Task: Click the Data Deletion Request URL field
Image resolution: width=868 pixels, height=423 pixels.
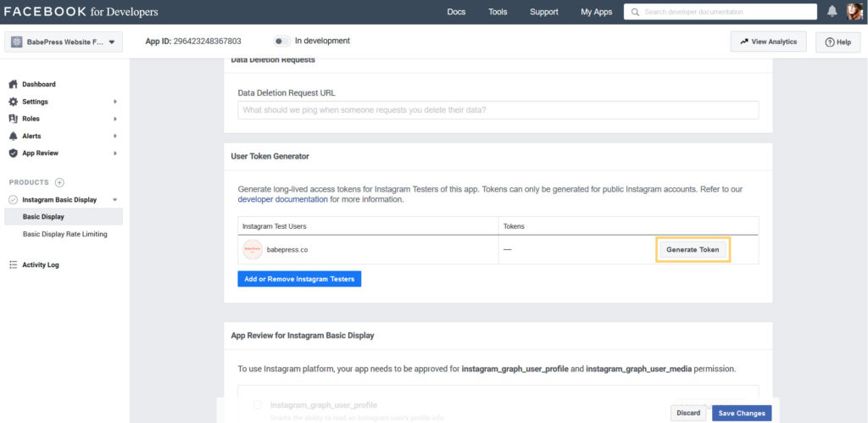Action: (498, 110)
